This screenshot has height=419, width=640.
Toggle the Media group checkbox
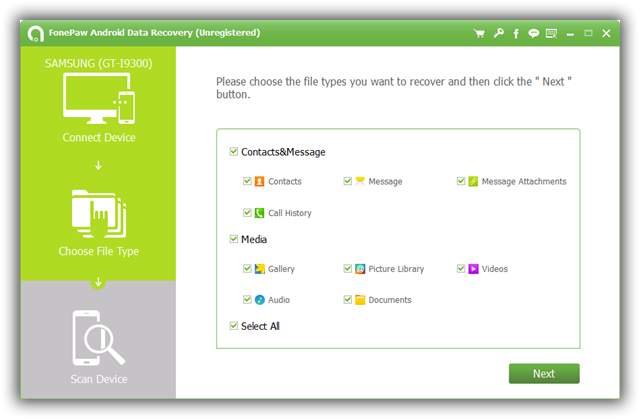(x=233, y=240)
